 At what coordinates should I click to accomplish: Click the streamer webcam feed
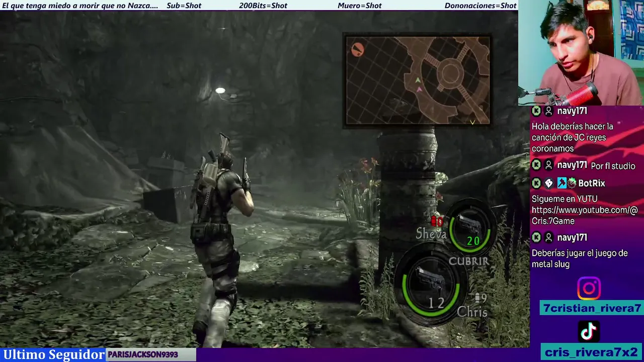click(581, 53)
